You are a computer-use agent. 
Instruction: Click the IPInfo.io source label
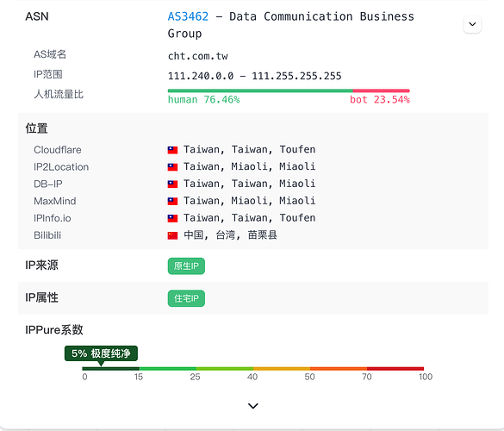53,218
